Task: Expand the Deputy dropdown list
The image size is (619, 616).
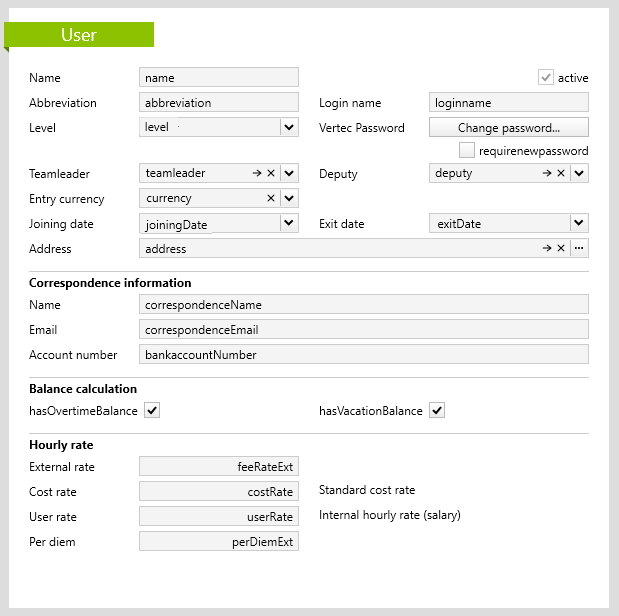Action: tap(579, 173)
